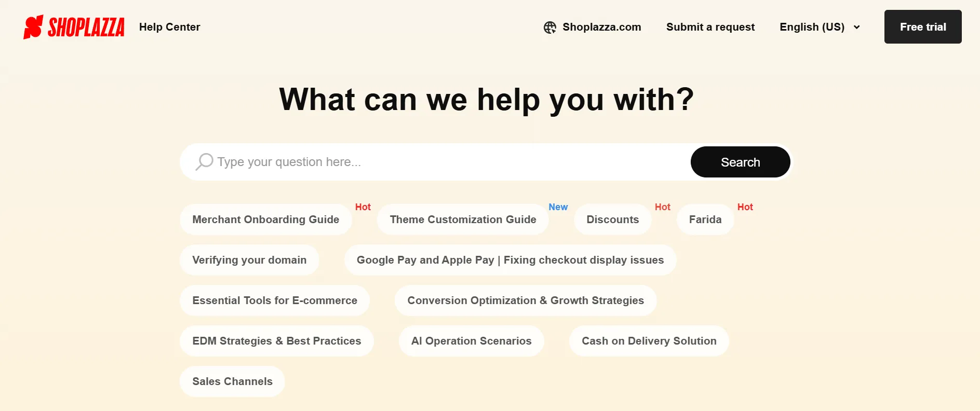Image resolution: width=980 pixels, height=411 pixels.
Task: Click the Submit a request menu item
Action: 710,27
